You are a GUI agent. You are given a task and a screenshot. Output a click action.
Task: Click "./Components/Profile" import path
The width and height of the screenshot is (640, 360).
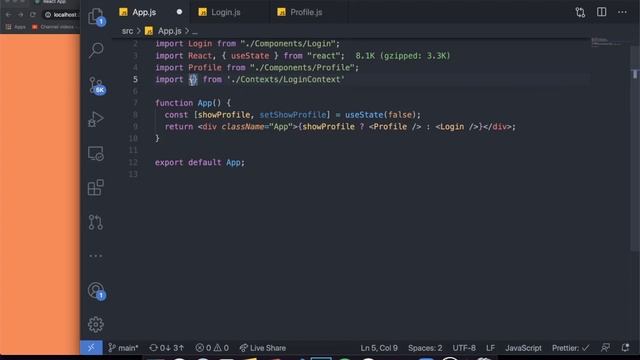tap(302, 67)
